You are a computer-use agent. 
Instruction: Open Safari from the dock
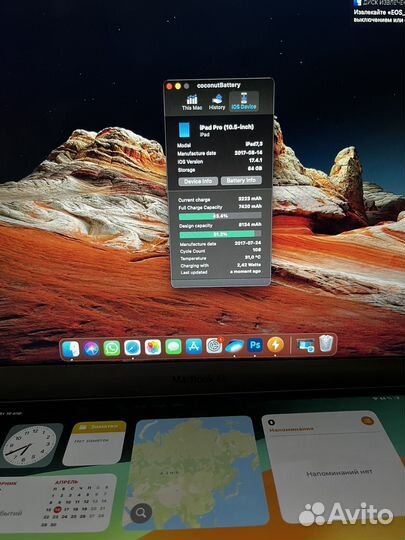click(133, 347)
